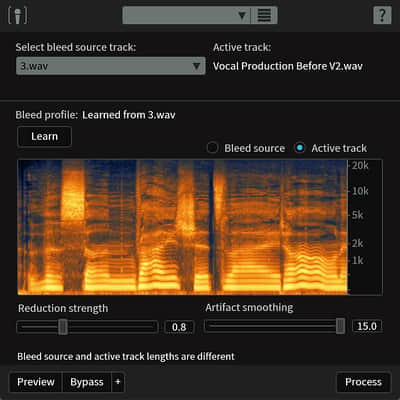Click the active track name Vocal Production Before V2.wav
The image size is (400, 400).
288,66
